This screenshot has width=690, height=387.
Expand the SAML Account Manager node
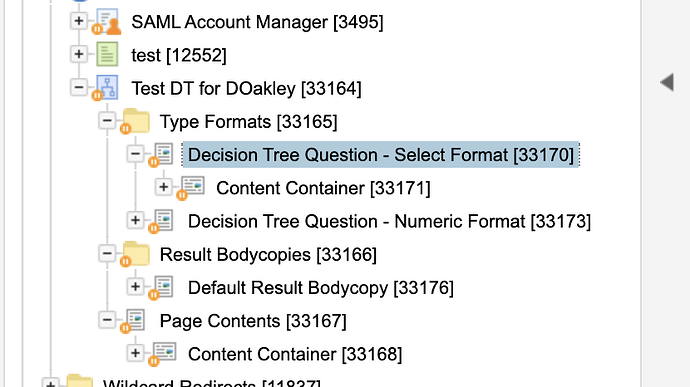tap(79, 21)
